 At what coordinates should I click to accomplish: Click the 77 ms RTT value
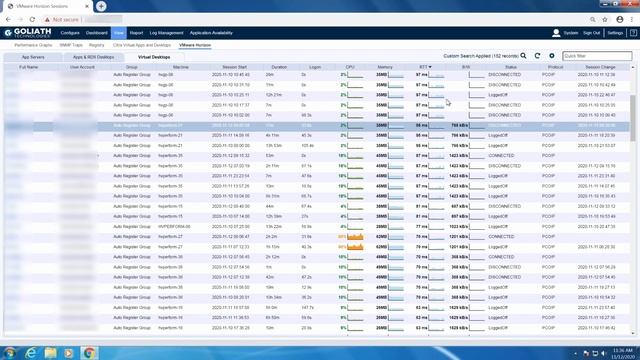click(x=422, y=227)
